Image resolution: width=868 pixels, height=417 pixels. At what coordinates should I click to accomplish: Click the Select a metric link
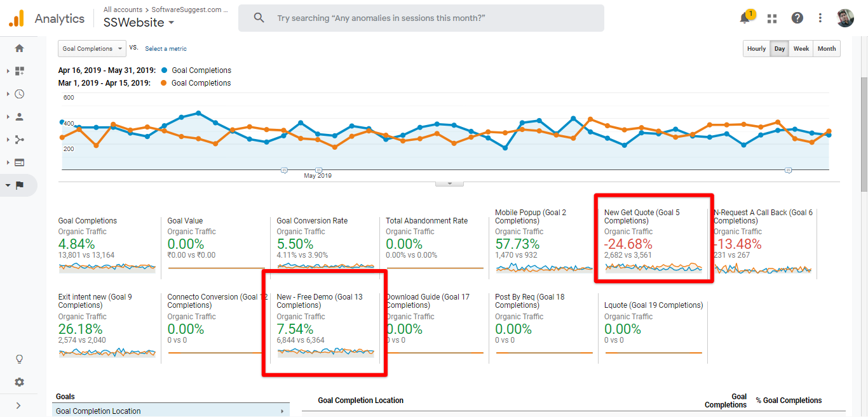click(x=165, y=48)
